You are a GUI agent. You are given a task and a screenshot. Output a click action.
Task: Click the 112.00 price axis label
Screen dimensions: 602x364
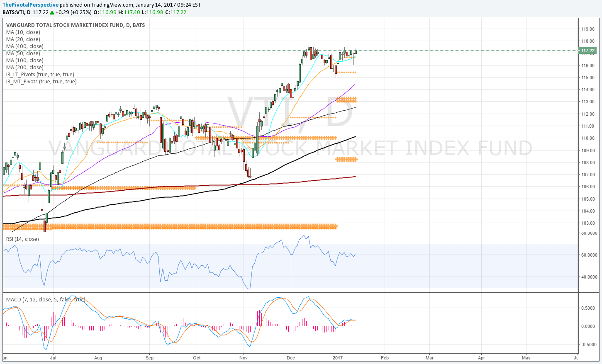click(587, 114)
